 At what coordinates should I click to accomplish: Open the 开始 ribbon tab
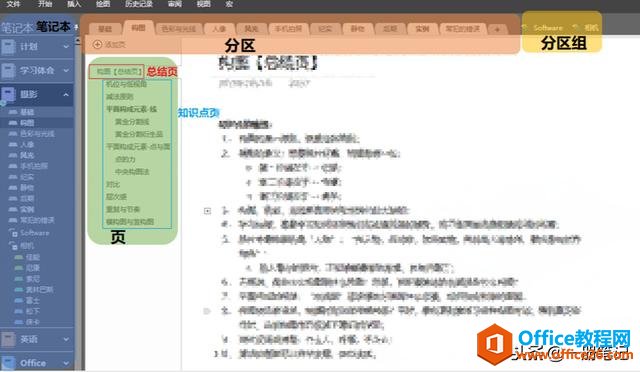(44, 4)
